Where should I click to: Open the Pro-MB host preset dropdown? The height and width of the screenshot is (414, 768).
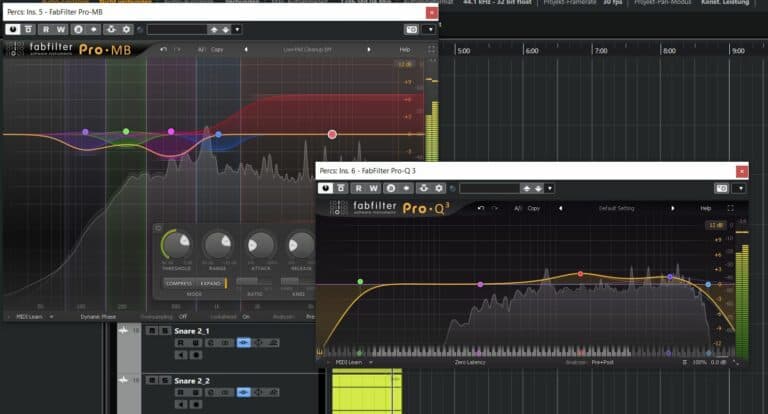(237, 30)
